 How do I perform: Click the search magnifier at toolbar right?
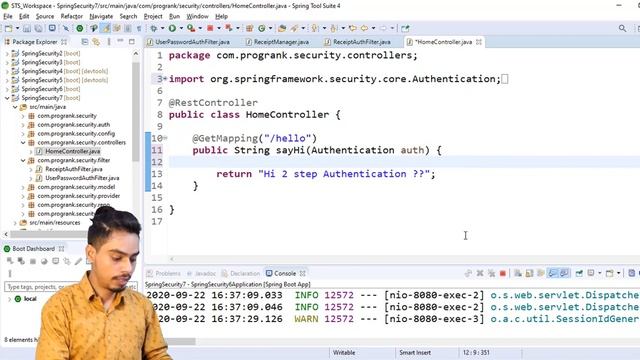tap(622, 28)
